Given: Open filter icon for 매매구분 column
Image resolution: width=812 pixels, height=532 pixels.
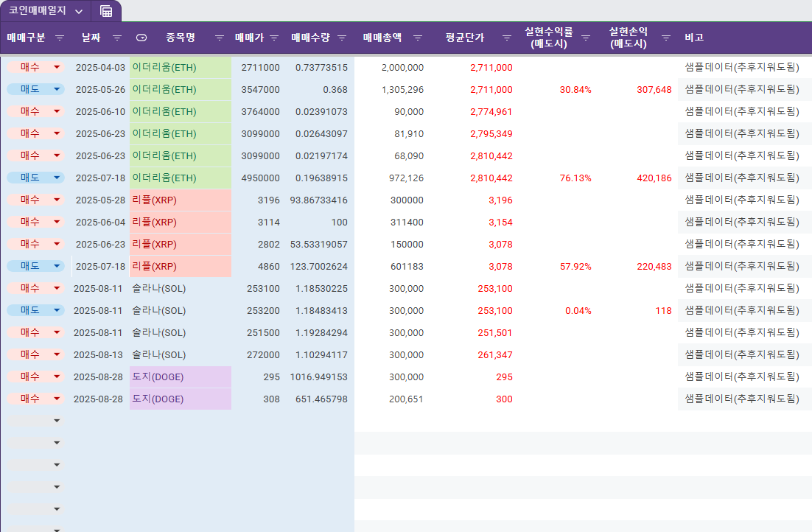Looking at the screenshot, I should [60, 38].
